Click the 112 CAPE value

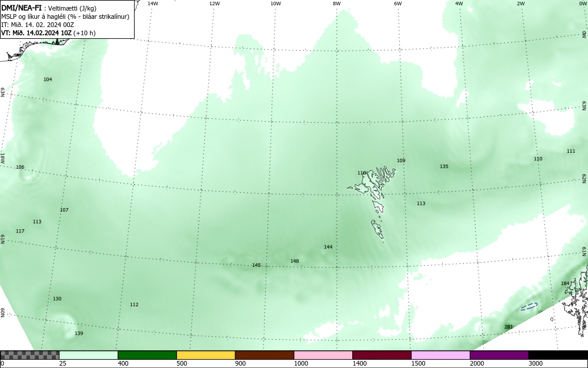click(x=134, y=305)
